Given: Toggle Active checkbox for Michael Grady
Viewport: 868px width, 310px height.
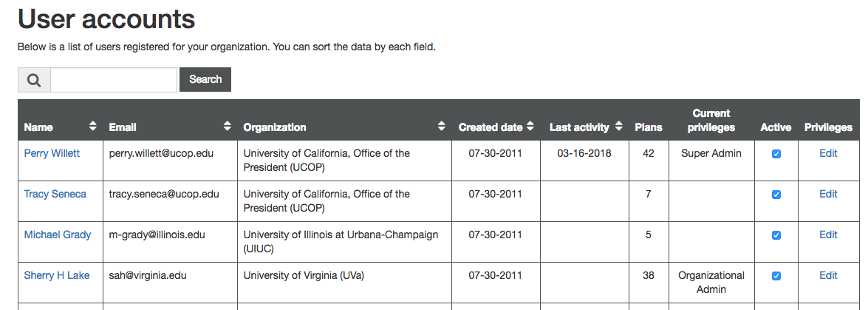Looking at the screenshot, I should 776,235.
